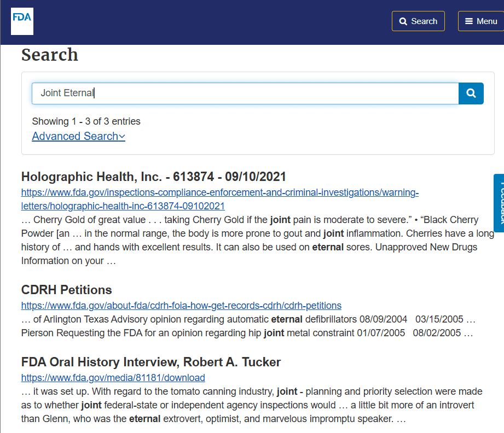The width and height of the screenshot is (504, 433).
Task: Open the FDA Oral History Interview, Robert A. Tucker title
Action: [151, 362]
